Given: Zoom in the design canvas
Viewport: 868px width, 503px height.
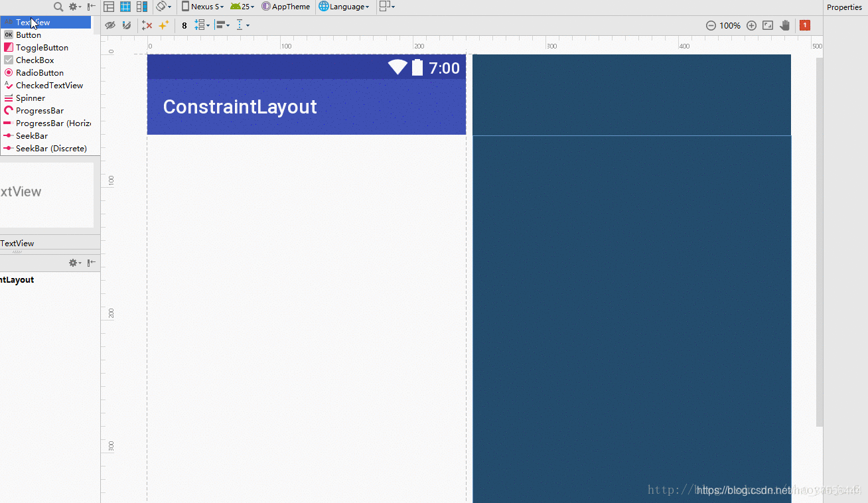Looking at the screenshot, I should (x=751, y=25).
